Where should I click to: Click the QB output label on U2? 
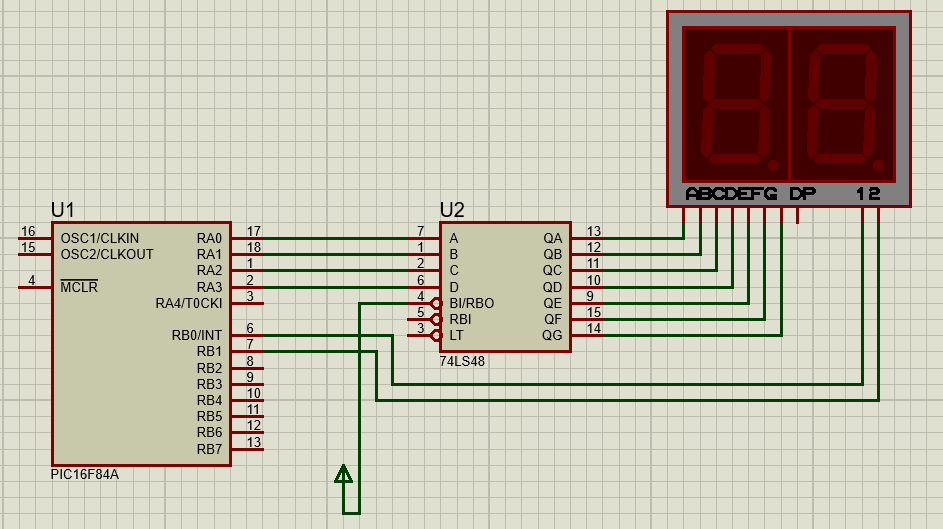pos(552,254)
